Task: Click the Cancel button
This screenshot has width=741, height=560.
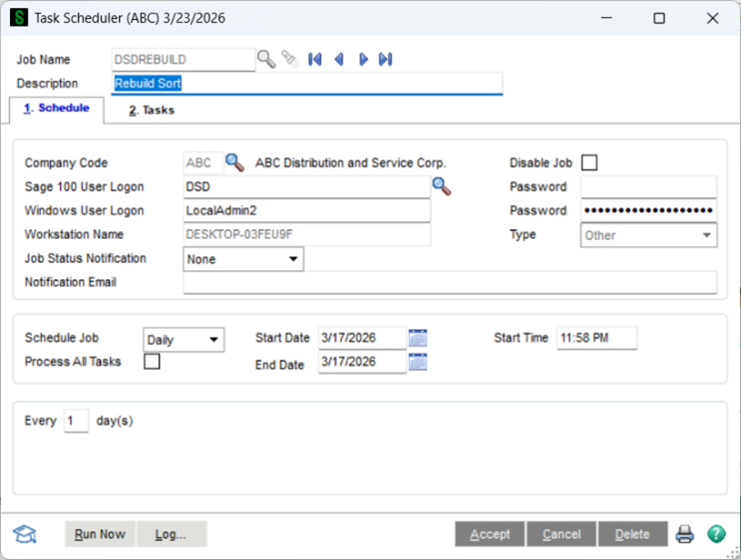Action: [561, 534]
